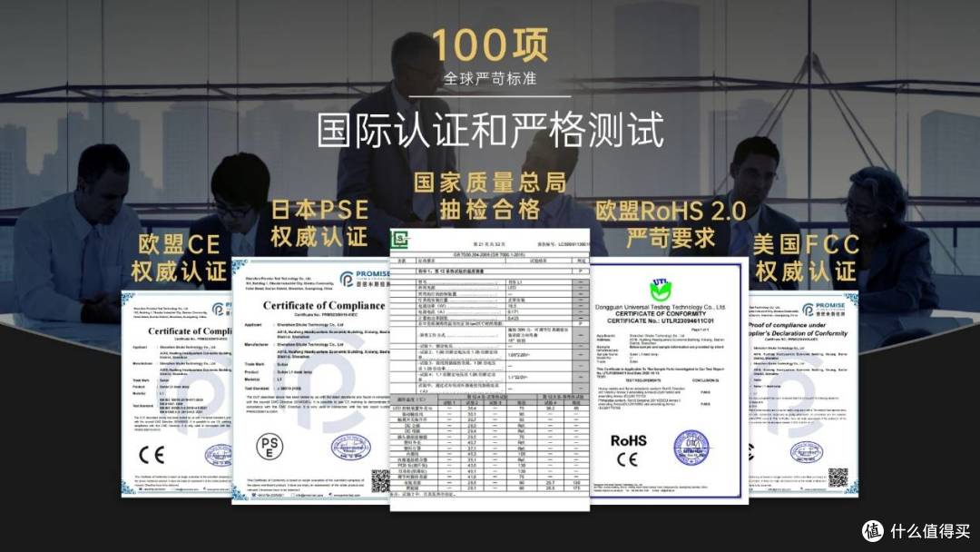Click 'Certificate of Compliance' heading on PSE certificate

pos(324,305)
